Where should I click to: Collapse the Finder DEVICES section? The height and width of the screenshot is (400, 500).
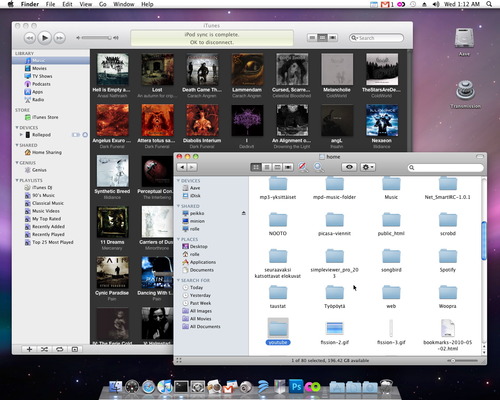178,181
